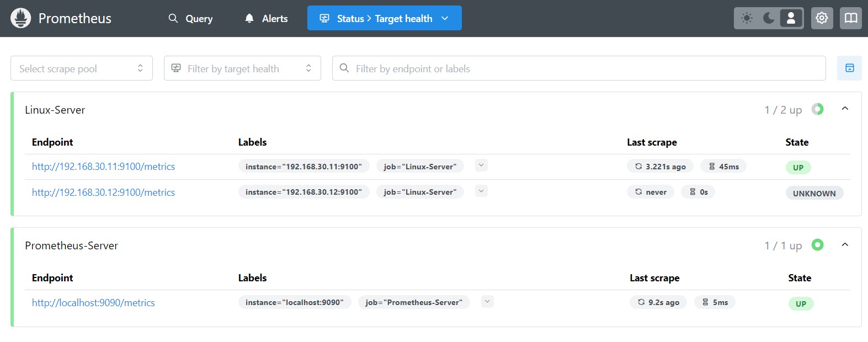This screenshot has width=868, height=342.
Task: Expand labels for 192.168.30.11:9100 target
Action: [x=481, y=165]
